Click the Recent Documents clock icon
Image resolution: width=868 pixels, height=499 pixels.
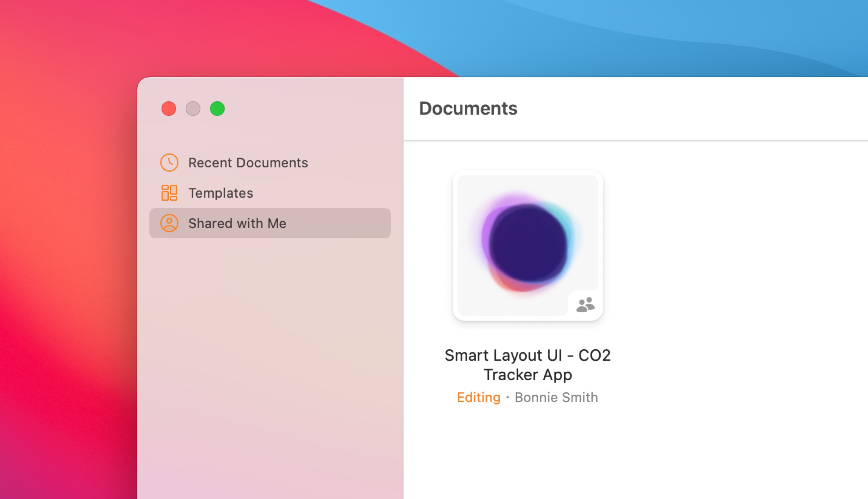point(169,162)
